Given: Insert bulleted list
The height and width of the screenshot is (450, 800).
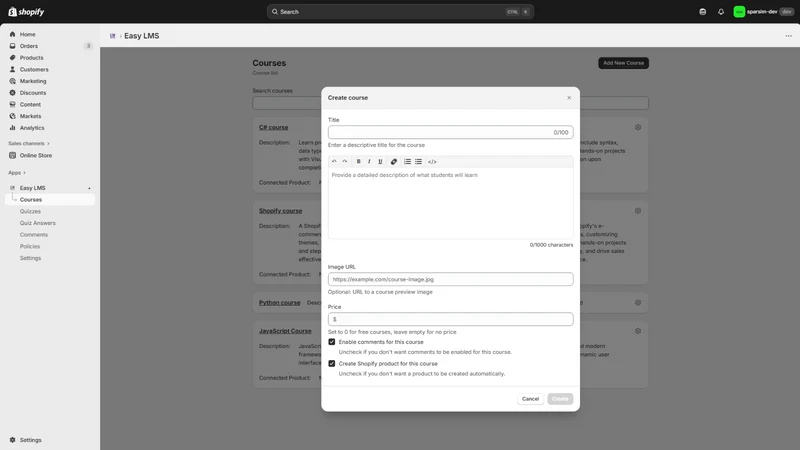Looking at the screenshot, I should point(418,162).
